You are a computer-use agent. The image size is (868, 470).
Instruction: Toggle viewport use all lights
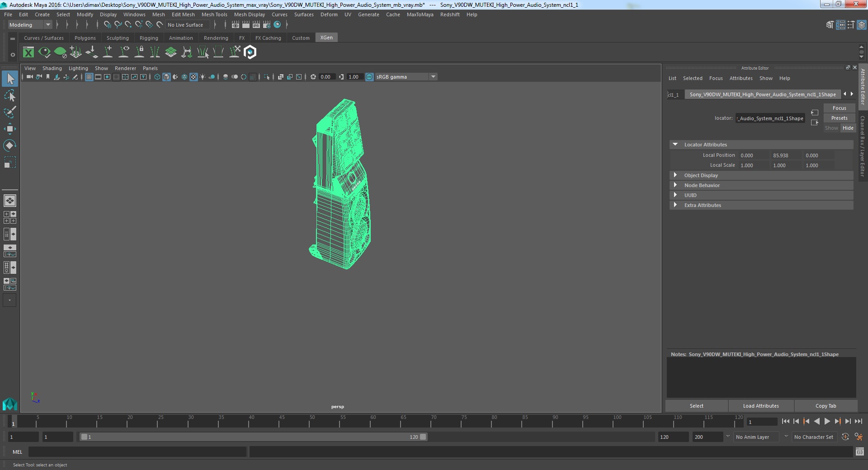(x=203, y=77)
